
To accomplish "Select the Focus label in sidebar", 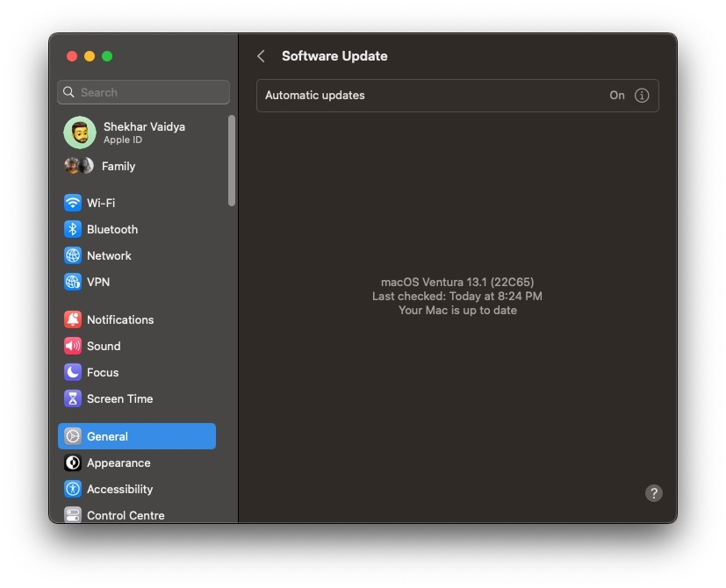I will 103,372.
